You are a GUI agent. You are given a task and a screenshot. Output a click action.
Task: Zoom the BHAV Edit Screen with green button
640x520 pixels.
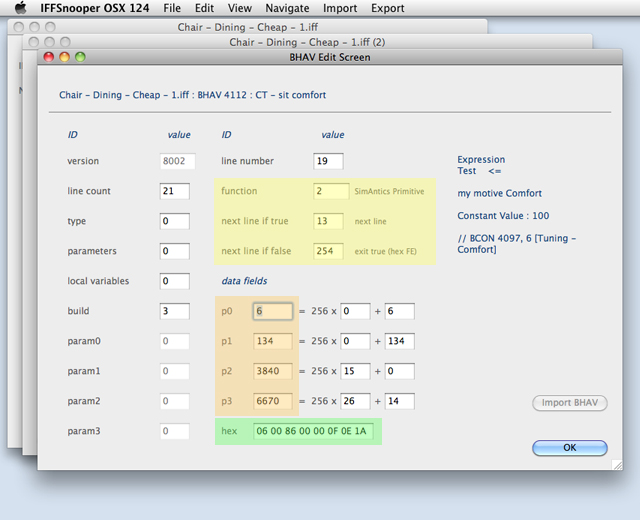coord(81,58)
